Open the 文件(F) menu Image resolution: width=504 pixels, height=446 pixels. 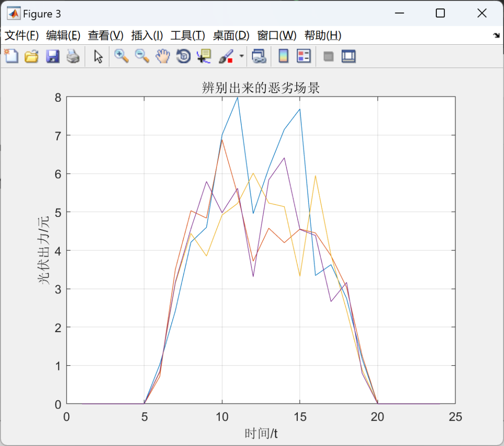(21, 35)
